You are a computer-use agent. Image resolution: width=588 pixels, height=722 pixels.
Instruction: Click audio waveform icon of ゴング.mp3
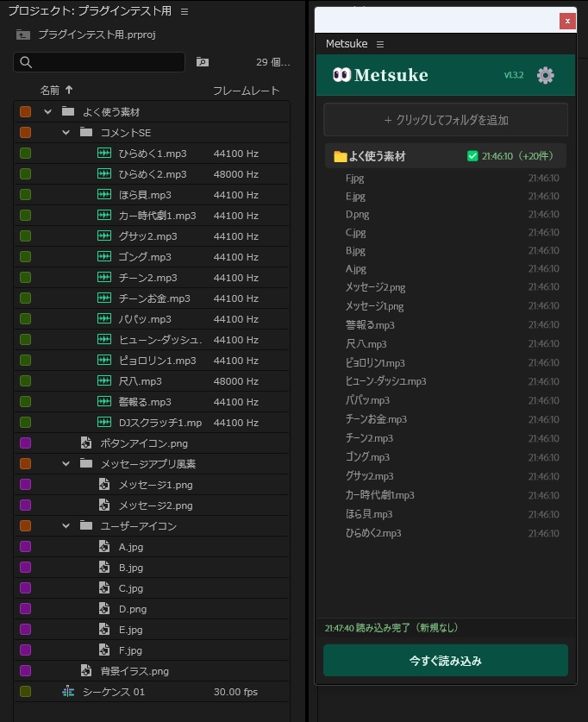click(x=104, y=256)
